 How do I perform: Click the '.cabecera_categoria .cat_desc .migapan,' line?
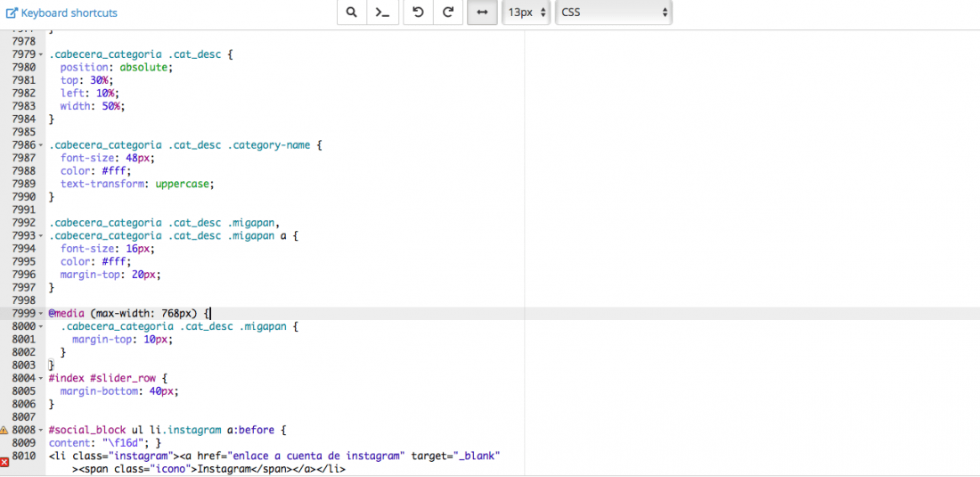click(164, 223)
